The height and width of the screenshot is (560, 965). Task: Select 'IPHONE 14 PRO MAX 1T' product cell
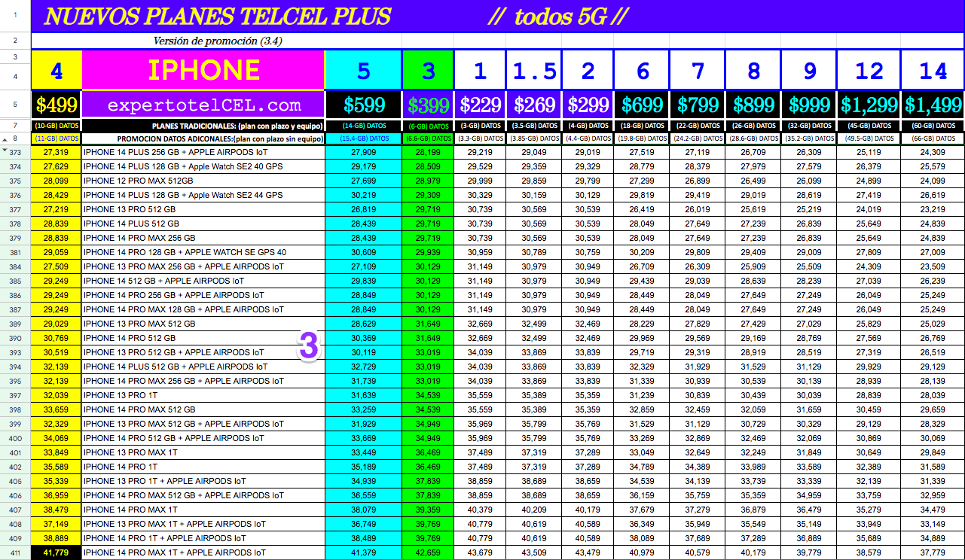[x=203, y=510]
